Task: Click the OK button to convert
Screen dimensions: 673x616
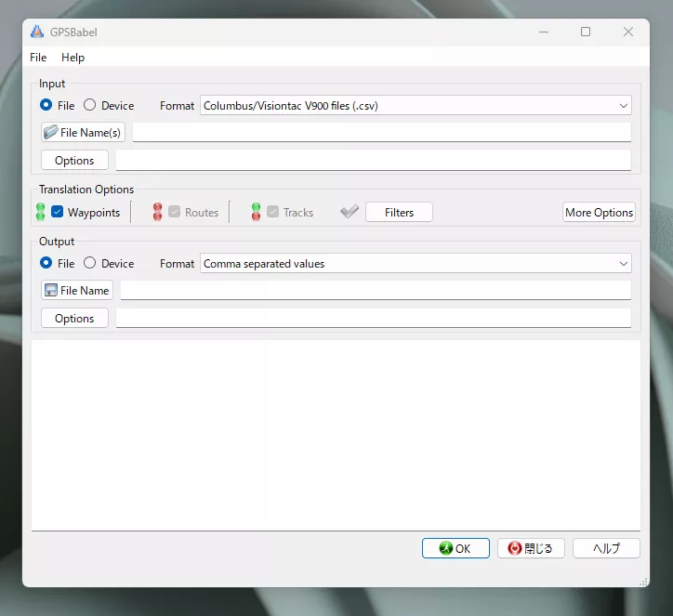Action: [455, 548]
